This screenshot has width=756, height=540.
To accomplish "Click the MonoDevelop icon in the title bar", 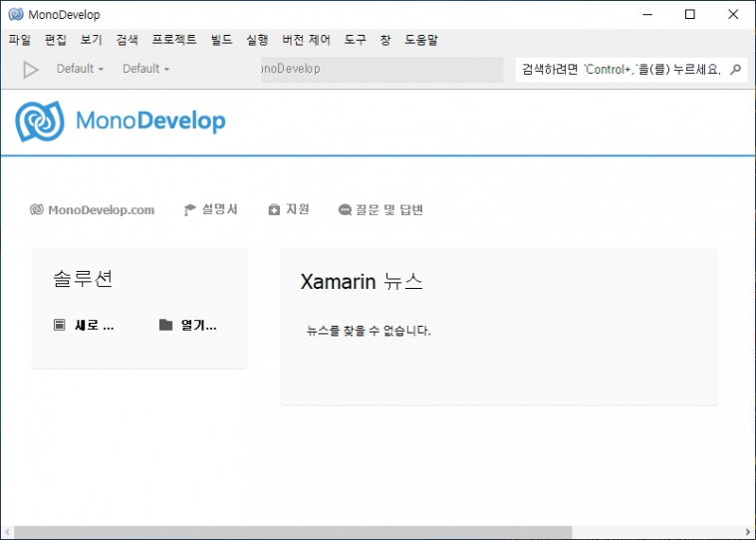I will [16, 15].
